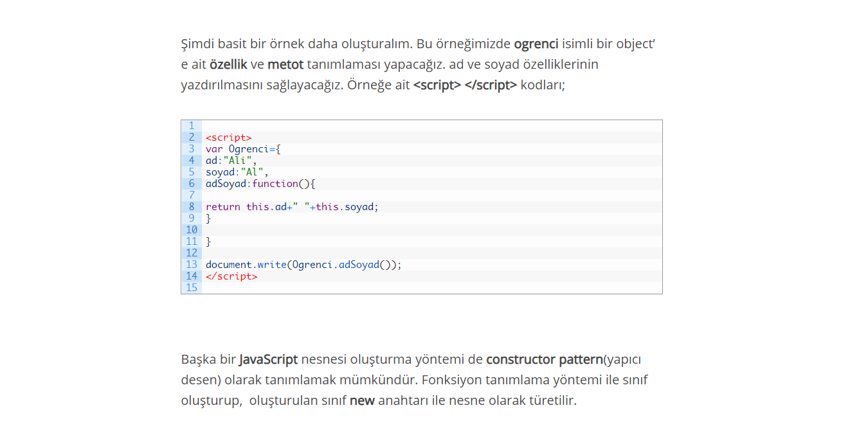Click the red opening <script> tag in code
Image resolution: width=868 pixels, height=428 pixels.
(x=228, y=138)
